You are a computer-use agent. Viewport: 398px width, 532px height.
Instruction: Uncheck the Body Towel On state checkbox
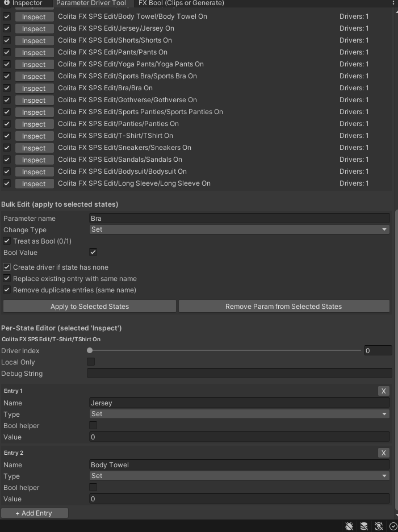point(7,16)
